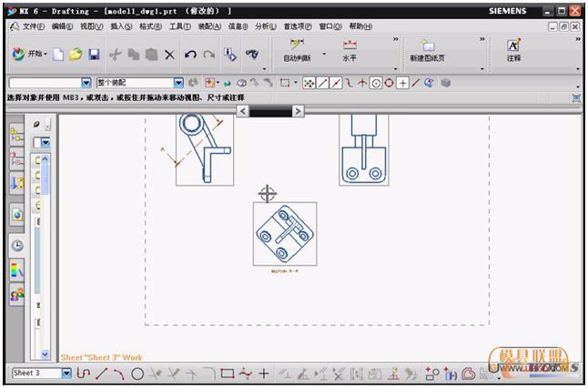The width and height of the screenshot is (588, 388).
Task: Expand the assembly filter (整个装配) dropdown
Action: tap(178, 83)
